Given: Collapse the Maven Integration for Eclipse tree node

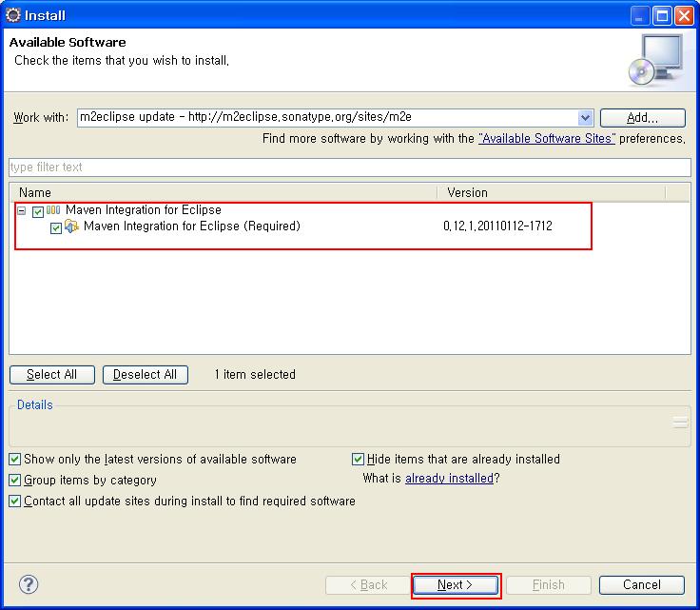Looking at the screenshot, I should coord(22,210).
